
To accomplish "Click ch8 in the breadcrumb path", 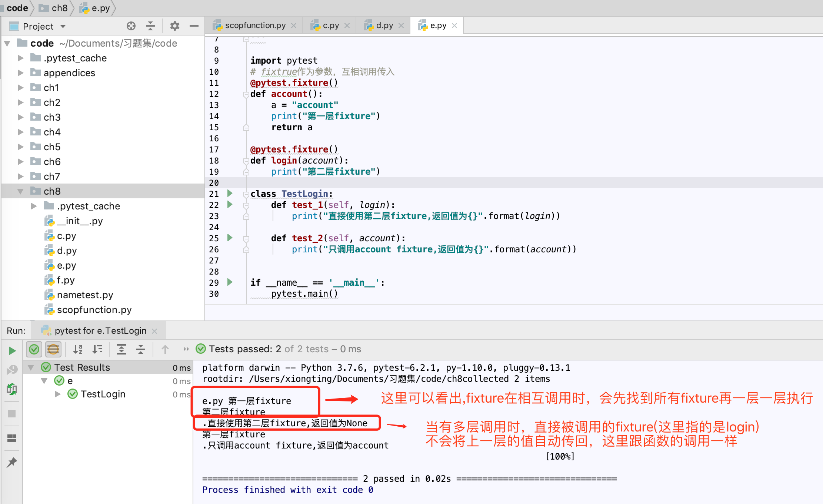I will tap(59, 8).
